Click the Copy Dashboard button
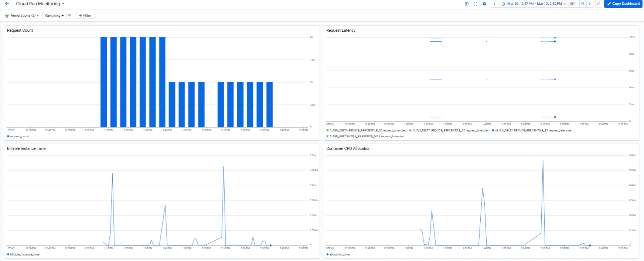The width and height of the screenshot is (644, 261). point(623,4)
